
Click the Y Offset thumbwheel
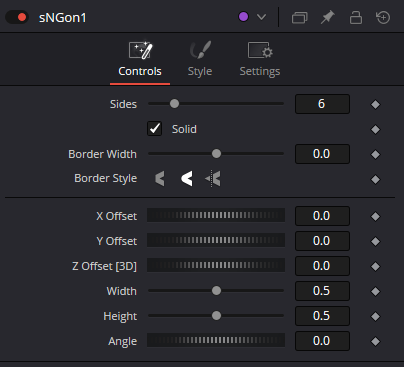pos(216,240)
